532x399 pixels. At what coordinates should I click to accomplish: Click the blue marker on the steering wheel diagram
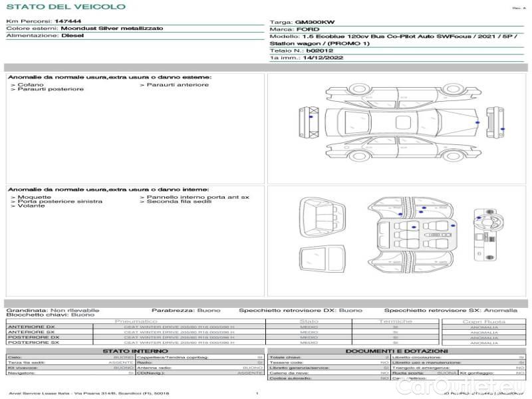pyautogui.click(x=478, y=217)
